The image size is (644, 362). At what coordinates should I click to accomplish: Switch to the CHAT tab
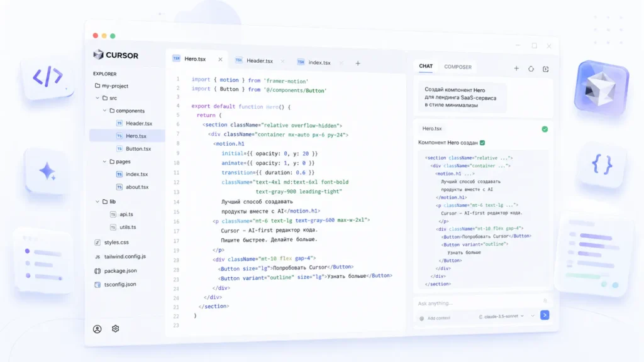pos(426,66)
